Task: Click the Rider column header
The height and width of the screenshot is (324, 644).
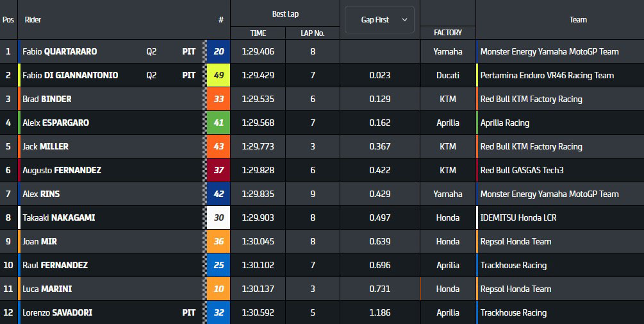Action: point(33,20)
